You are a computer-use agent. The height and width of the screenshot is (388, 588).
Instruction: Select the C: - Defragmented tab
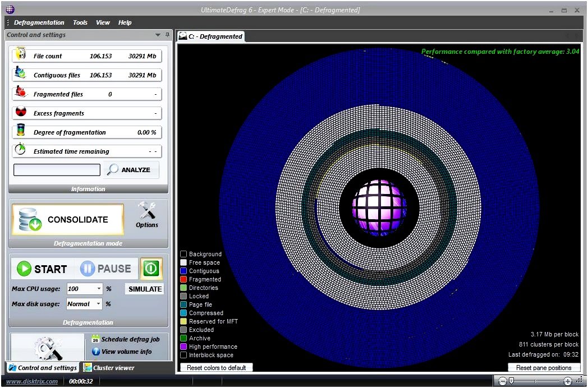point(211,36)
